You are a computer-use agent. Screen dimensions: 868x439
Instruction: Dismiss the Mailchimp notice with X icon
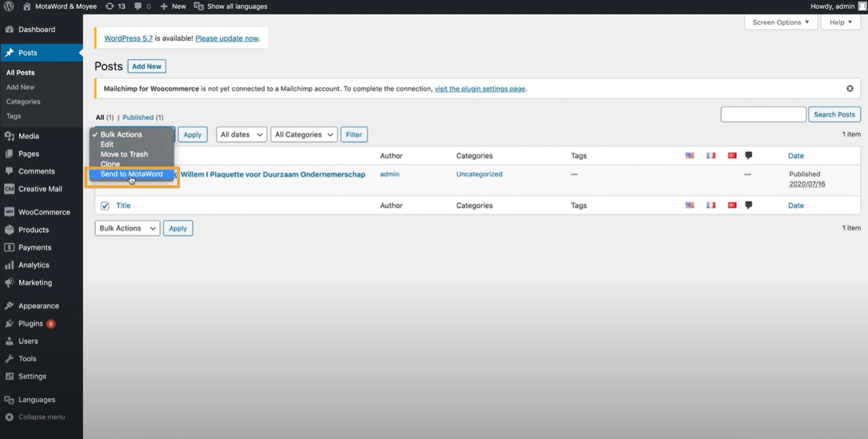(850, 88)
